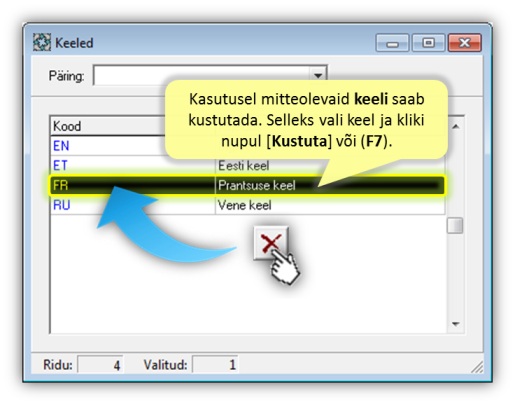Screen dimensions: 515x405
Task: Click inside the Päring combo box field
Action: (202, 75)
